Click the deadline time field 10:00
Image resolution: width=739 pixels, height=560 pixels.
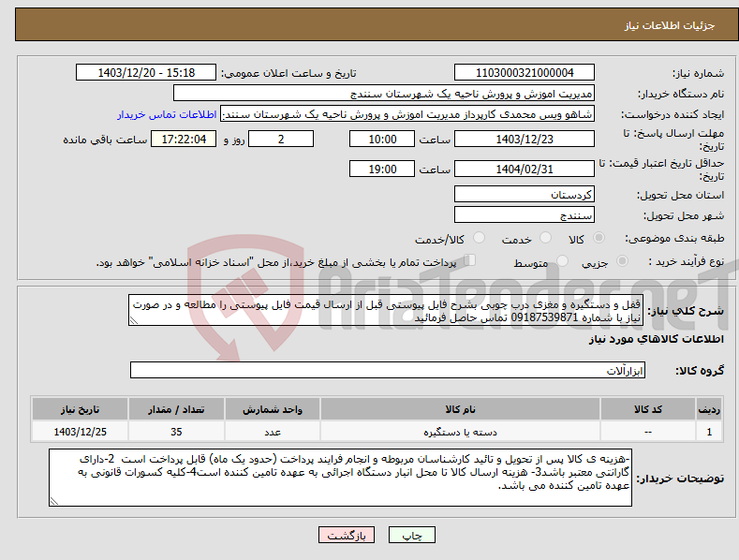(x=382, y=139)
